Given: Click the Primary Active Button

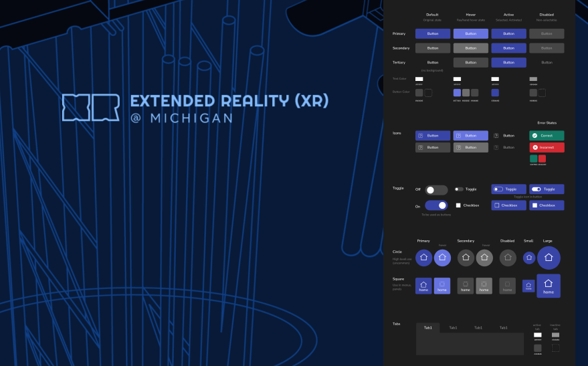Looking at the screenshot, I should pos(509,33).
